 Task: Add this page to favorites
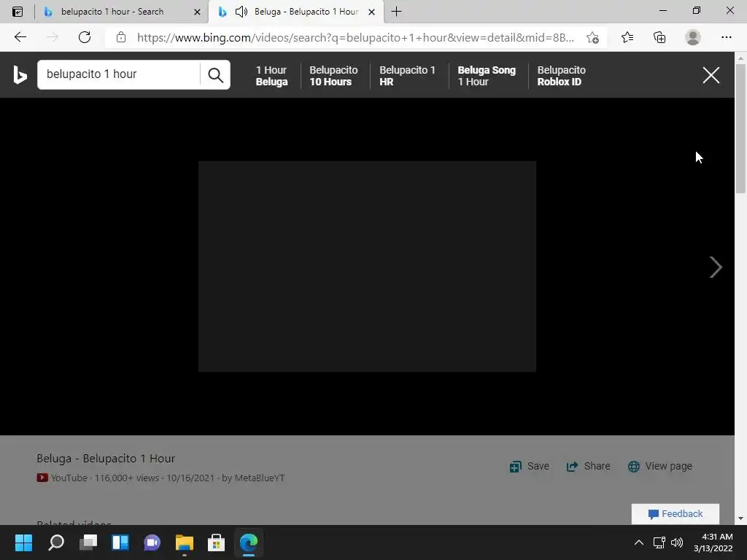pos(592,38)
